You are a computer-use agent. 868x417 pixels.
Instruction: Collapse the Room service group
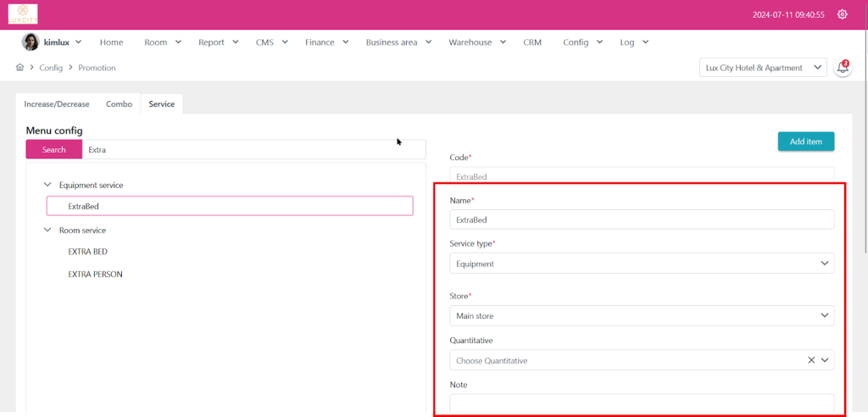[47, 230]
